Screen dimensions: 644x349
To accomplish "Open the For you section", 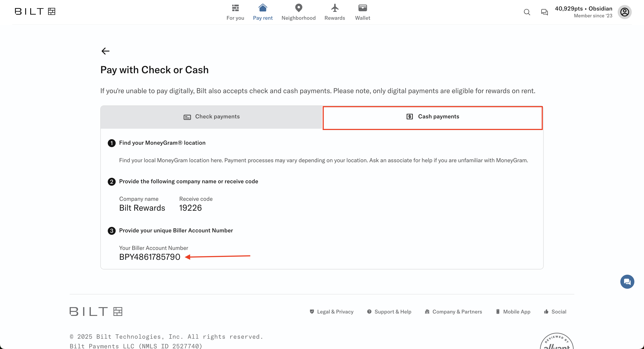I will point(235,12).
